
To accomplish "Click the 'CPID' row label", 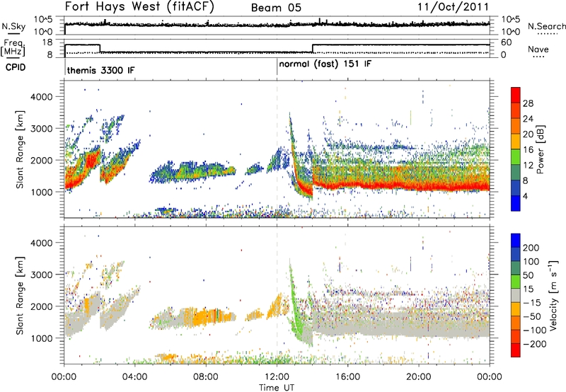I will tap(16, 67).
